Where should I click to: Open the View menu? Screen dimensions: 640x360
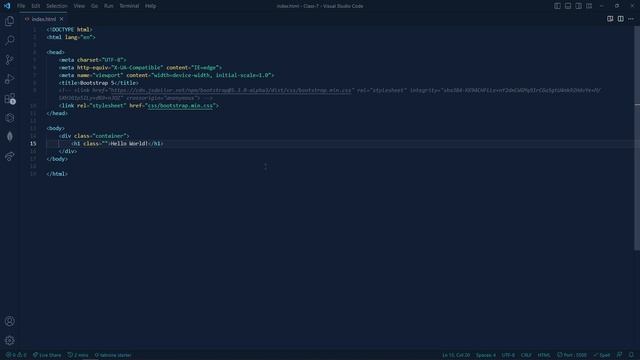79,6
